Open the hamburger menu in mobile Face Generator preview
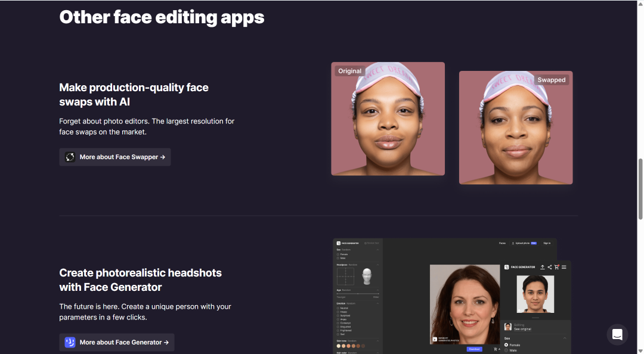 pos(564,267)
